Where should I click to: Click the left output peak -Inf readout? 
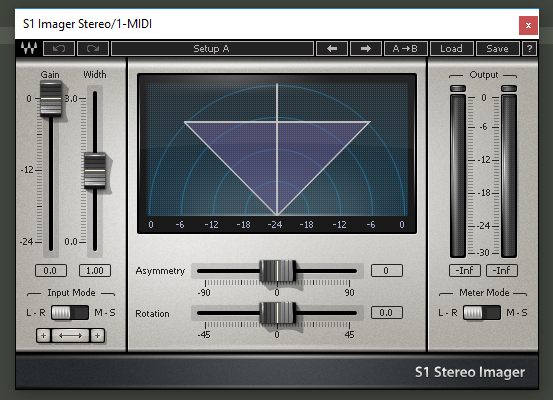click(x=465, y=271)
